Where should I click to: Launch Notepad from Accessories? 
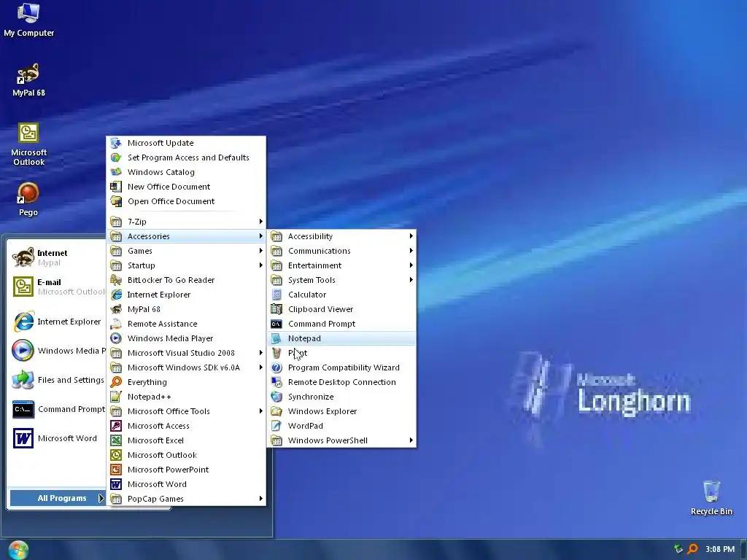tap(341, 338)
